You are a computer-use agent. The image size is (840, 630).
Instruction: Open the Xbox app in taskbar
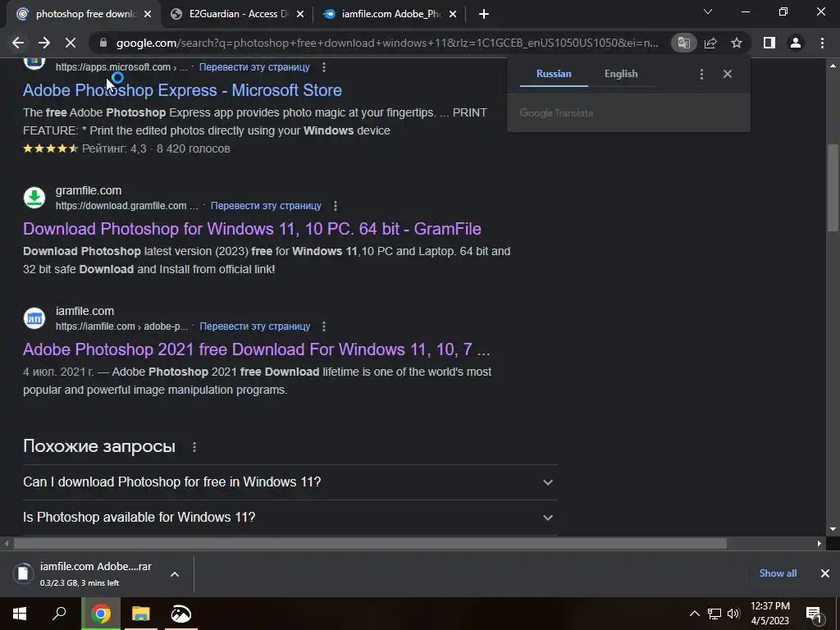(x=181, y=614)
